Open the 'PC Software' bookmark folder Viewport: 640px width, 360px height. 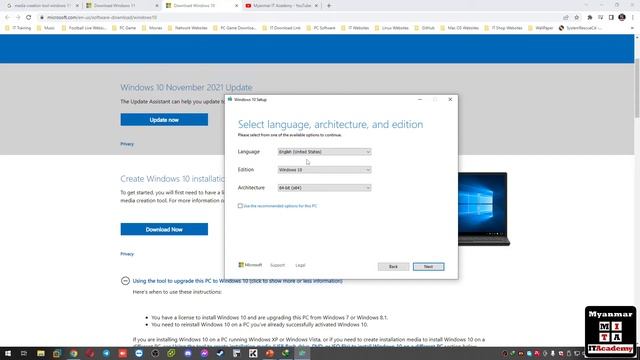click(321, 28)
